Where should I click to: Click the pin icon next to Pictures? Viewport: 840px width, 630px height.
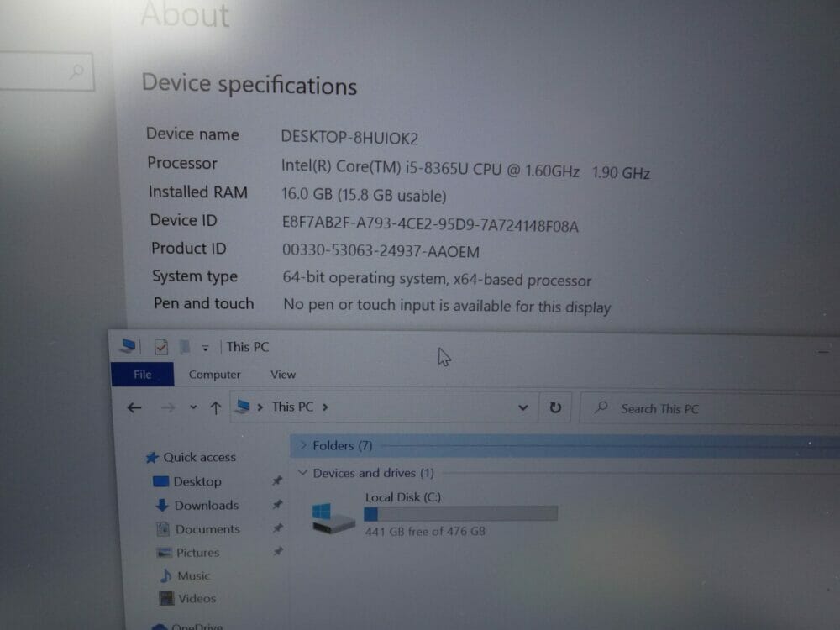(278, 551)
